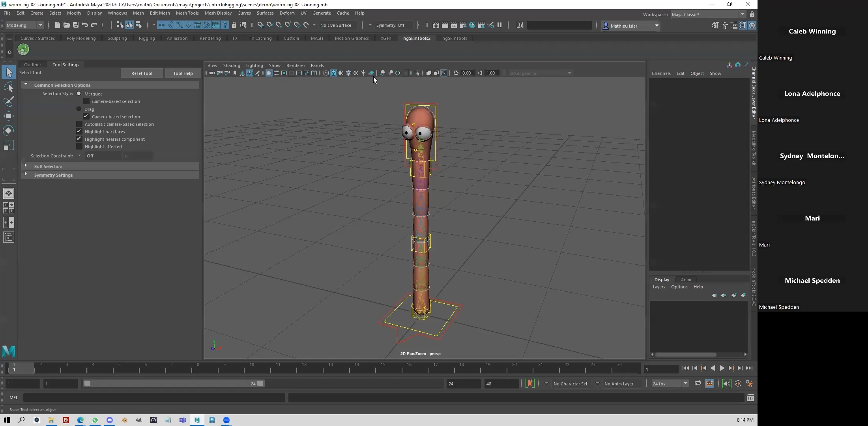
Task: Toggle the wireframe shading icon in viewport
Action: point(326,73)
